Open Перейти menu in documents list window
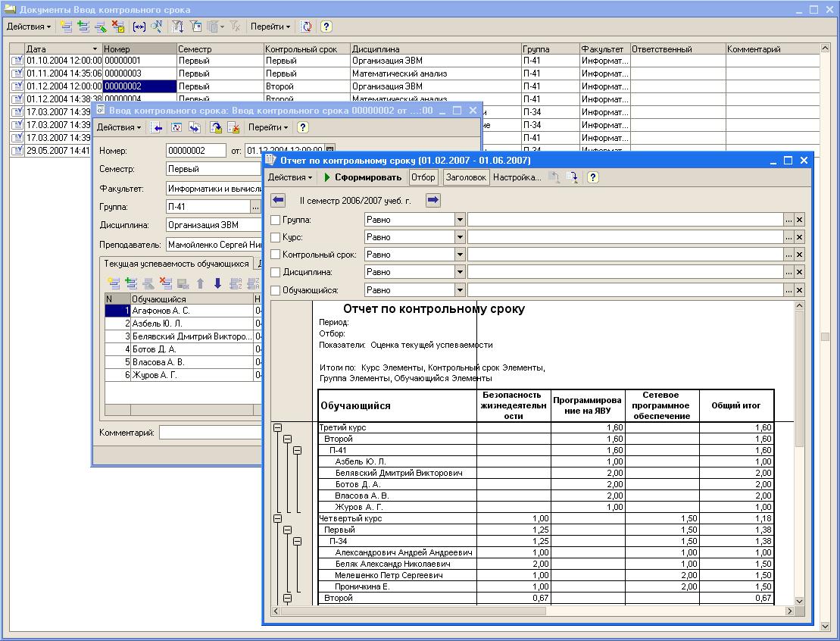 [270, 27]
